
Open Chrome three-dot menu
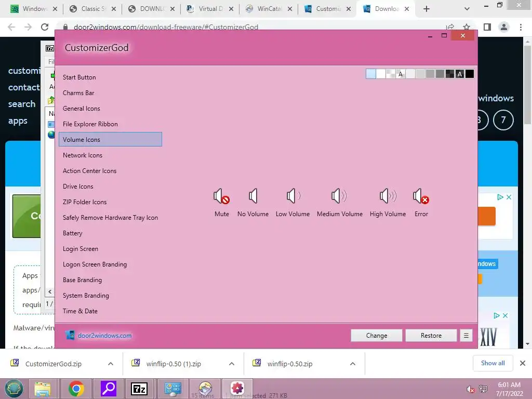click(x=521, y=27)
